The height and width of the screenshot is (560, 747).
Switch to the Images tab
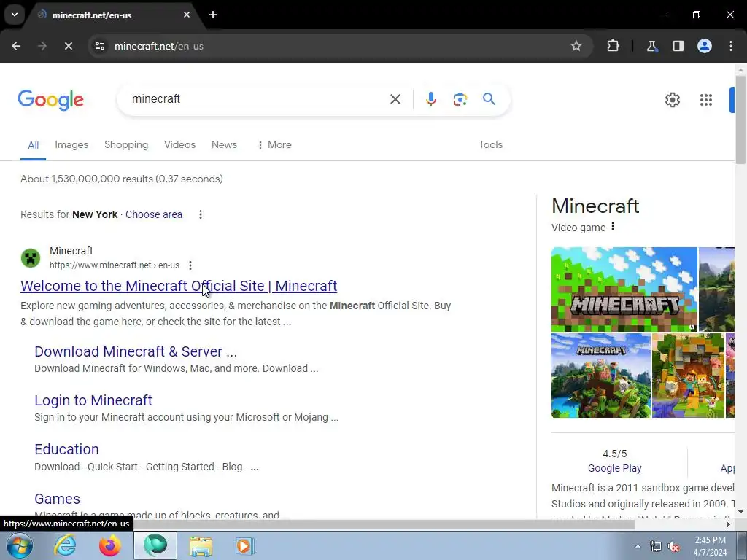click(71, 145)
